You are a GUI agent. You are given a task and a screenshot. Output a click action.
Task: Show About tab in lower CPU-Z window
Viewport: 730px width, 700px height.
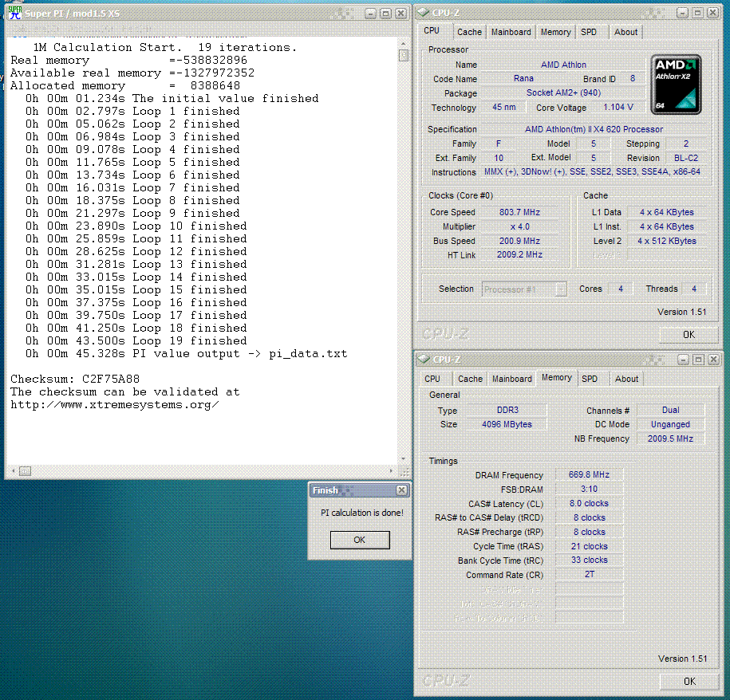point(626,379)
